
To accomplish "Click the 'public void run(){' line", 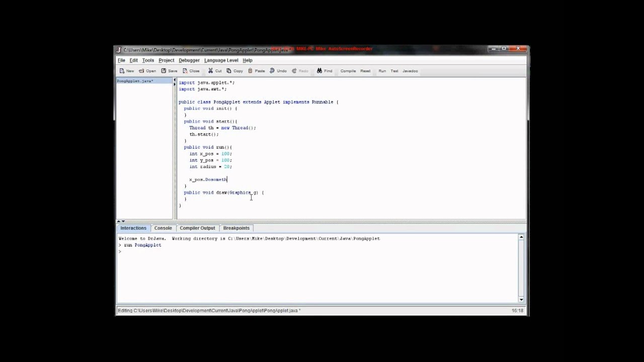I will click(208, 147).
